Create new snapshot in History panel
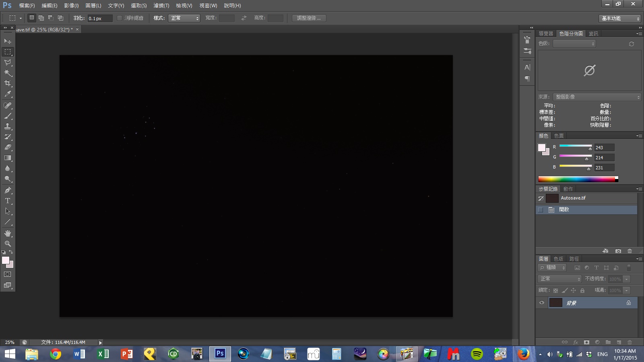Viewport: 644px width, 362px height. point(618,251)
